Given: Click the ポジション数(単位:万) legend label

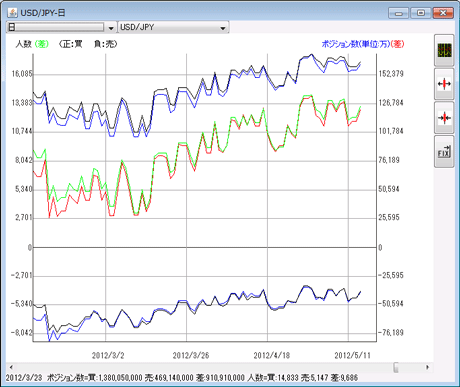Looking at the screenshot, I should coord(356,44).
